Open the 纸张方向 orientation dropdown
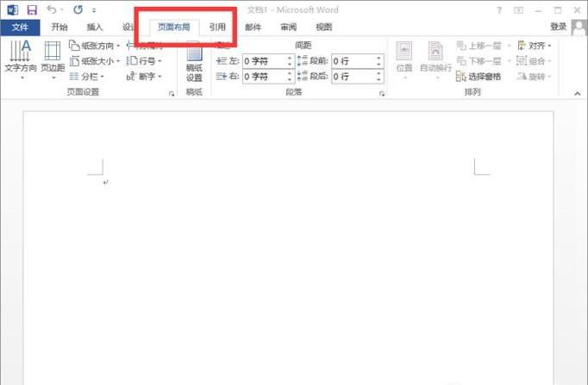Viewport: 588px width, 385px height. point(95,46)
